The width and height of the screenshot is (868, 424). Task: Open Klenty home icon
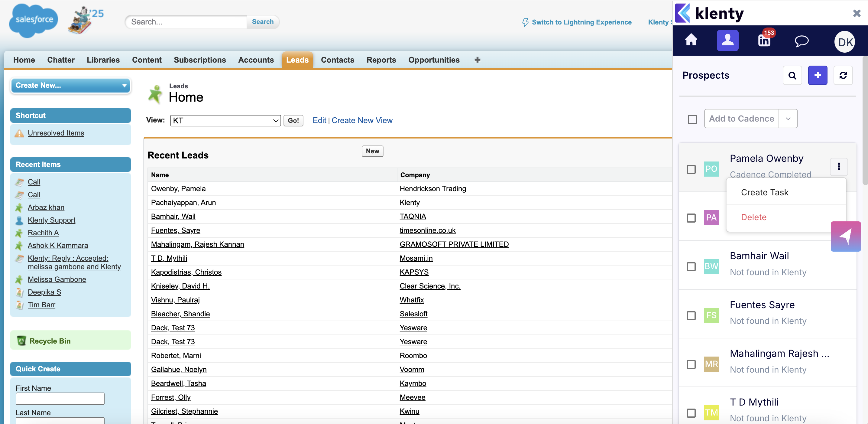click(x=691, y=41)
